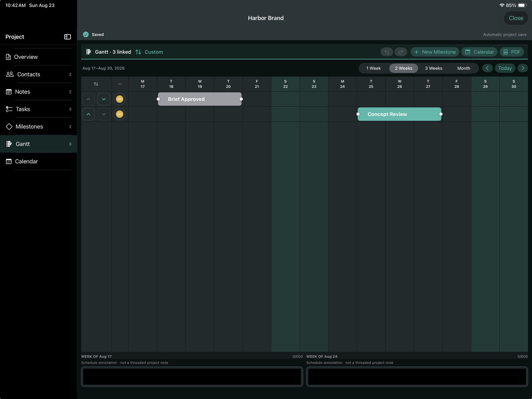Select the Month view
Viewport: 532px width, 399px height.
(464, 68)
